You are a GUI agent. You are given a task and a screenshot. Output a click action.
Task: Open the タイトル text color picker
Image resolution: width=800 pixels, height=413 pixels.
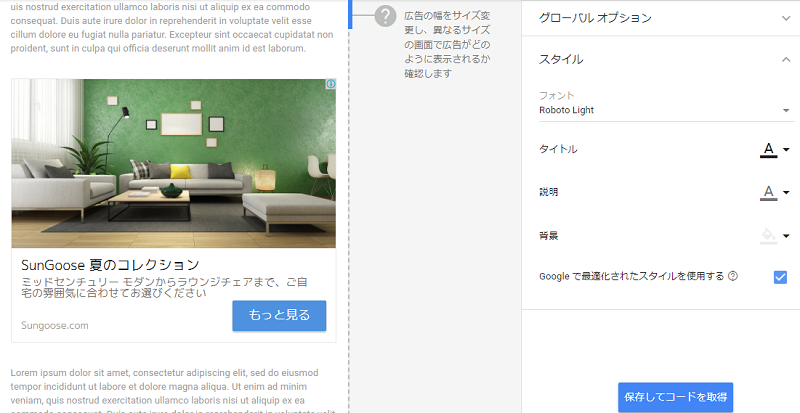(768, 150)
